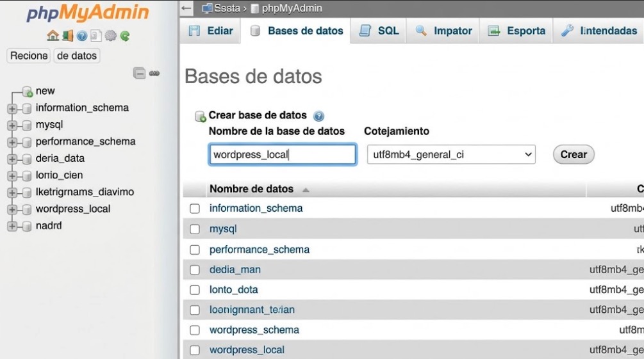
Task: Open the loanignnant_terian link in the table
Action: click(x=252, y=310)
